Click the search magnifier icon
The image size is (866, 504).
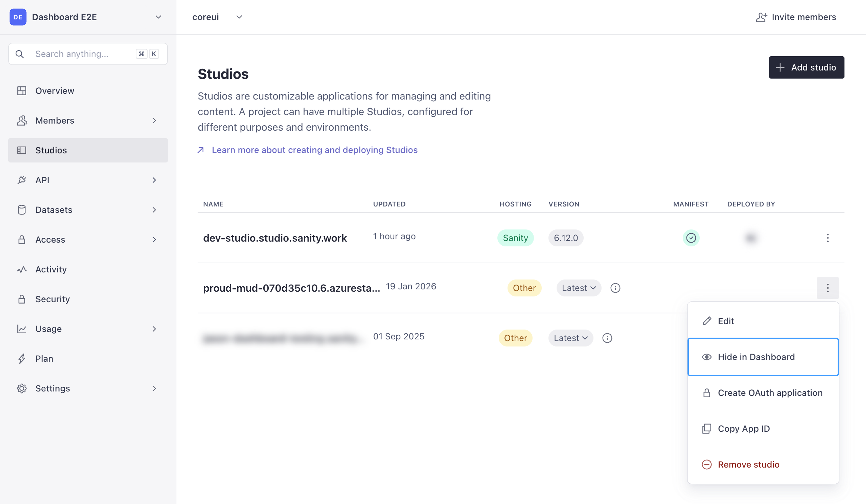(20, 54)
